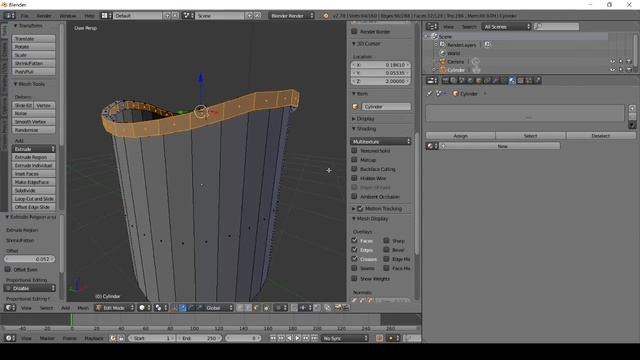
Task: Open the Properties editor type selector
Action: click(x=432, y=80)
